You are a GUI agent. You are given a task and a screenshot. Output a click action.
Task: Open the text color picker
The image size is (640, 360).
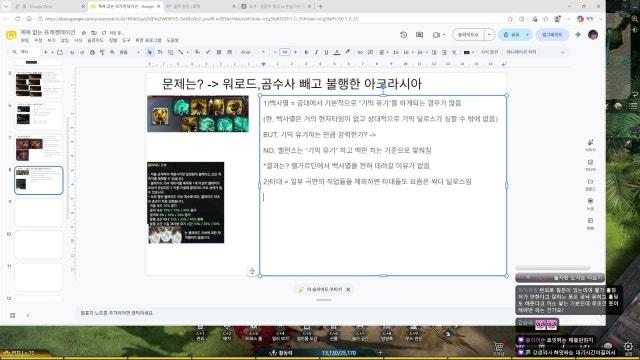point(337,52)
